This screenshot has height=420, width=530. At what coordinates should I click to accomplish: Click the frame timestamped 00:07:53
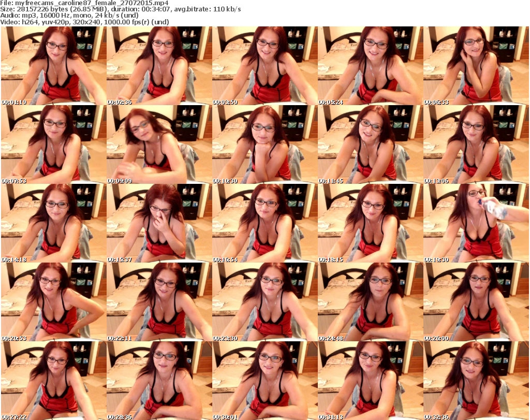pos(53,144)
